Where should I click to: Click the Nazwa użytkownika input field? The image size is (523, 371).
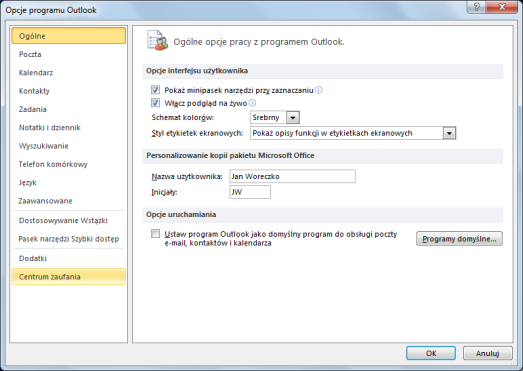pyautogui.click(x=293, y=176)
